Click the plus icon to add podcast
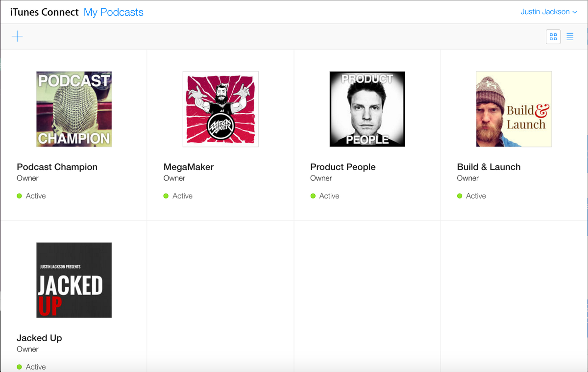 17,36
